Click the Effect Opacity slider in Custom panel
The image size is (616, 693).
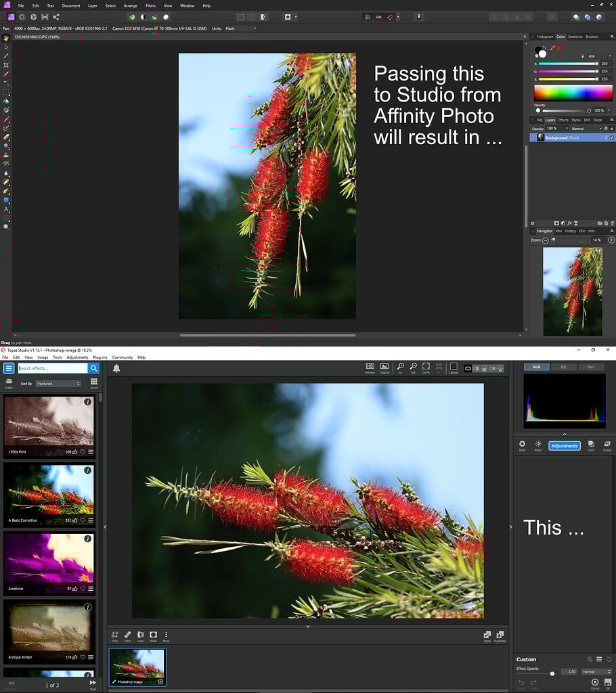[x=552, y=672]
